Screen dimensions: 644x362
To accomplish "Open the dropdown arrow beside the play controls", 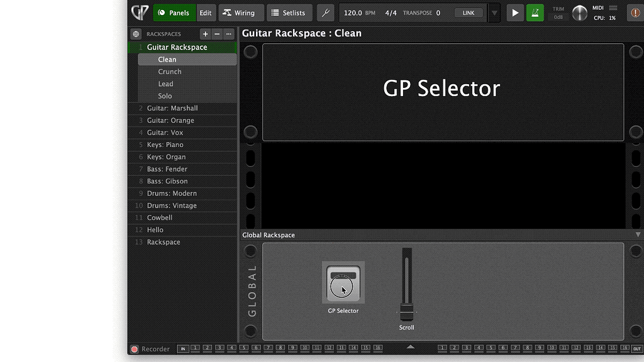I will coord(494,12).
